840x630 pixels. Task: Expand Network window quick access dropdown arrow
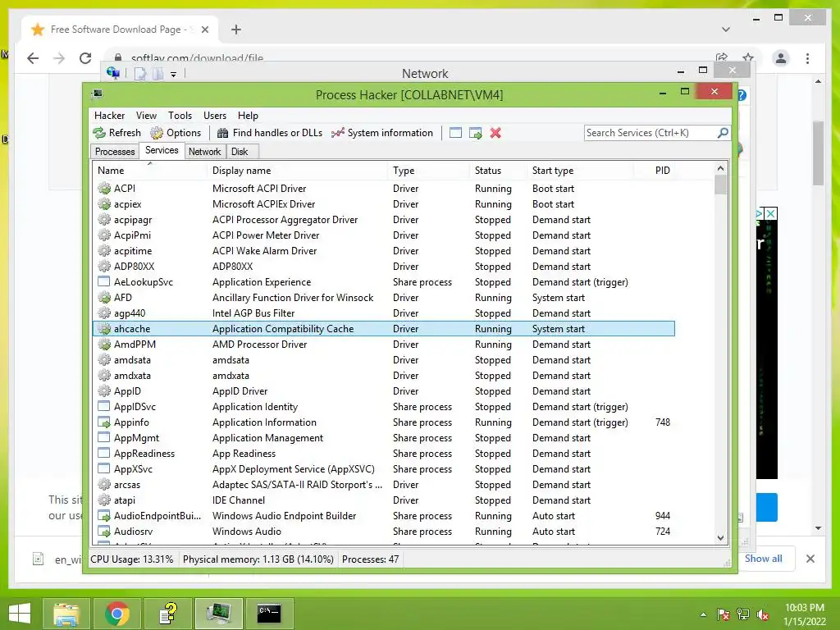[x=174, y=74]
